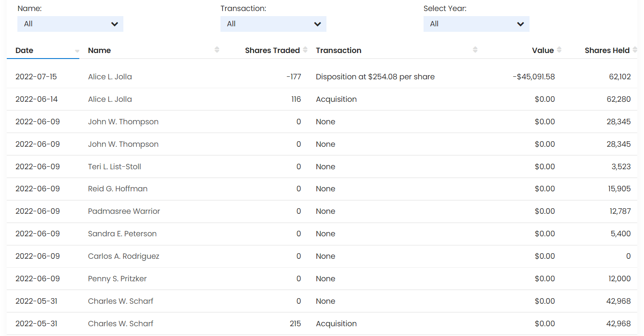Select Carlos A. Rodriguez name
Screen dimensions: 644x336
pos(123,256)
